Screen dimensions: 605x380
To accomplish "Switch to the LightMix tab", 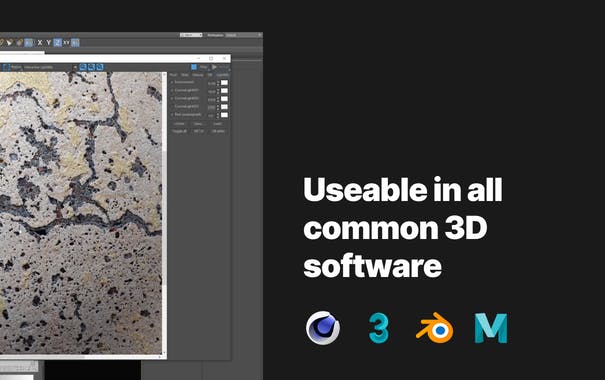I will 222,75.
